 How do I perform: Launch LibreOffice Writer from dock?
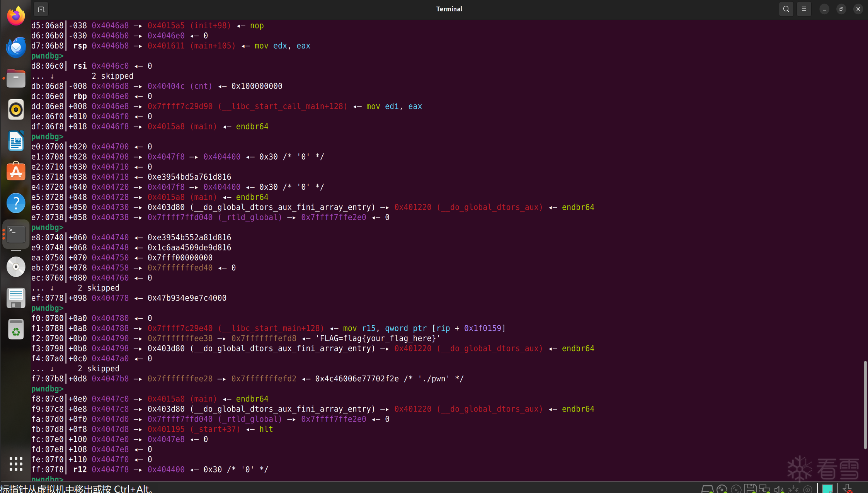[x=16, y=141]
